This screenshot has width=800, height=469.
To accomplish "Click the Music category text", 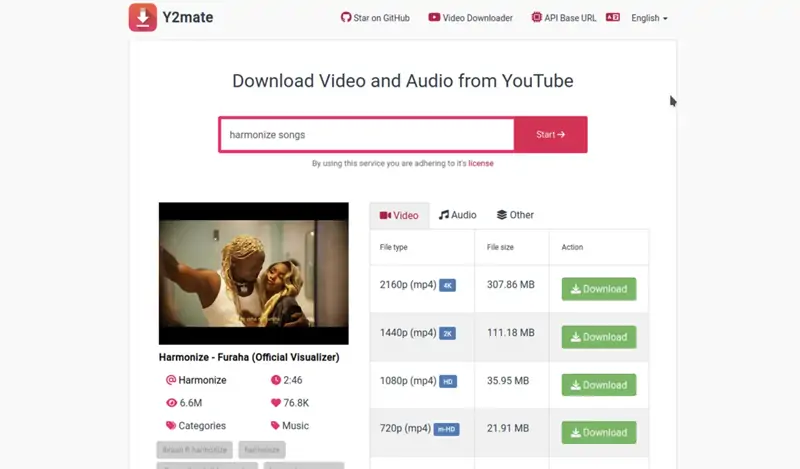I will pos(295,426).
